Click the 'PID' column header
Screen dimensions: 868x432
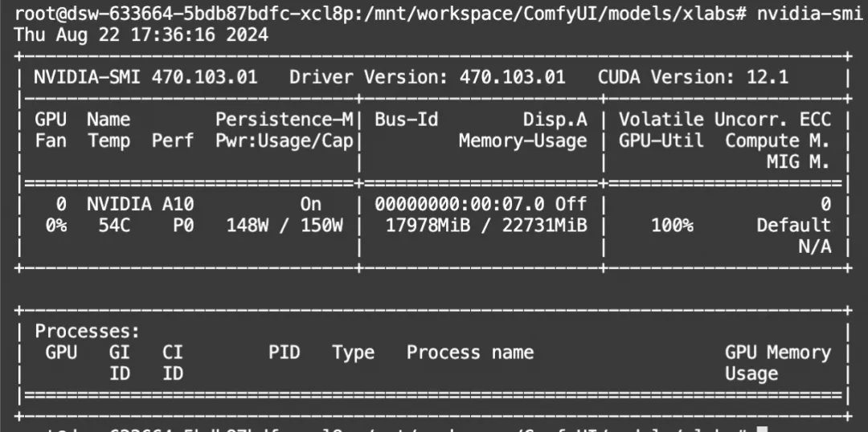284,353
